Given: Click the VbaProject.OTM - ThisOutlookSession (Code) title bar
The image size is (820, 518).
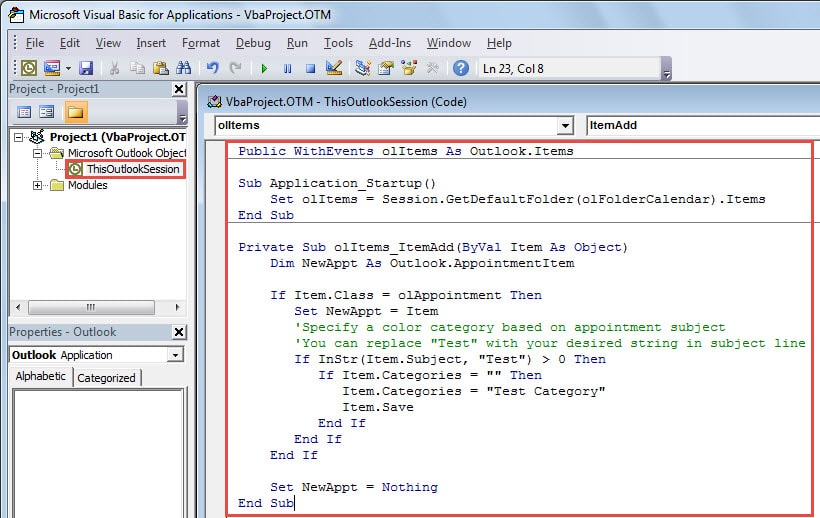Looking at the screenshot, I should click(508, 101).
